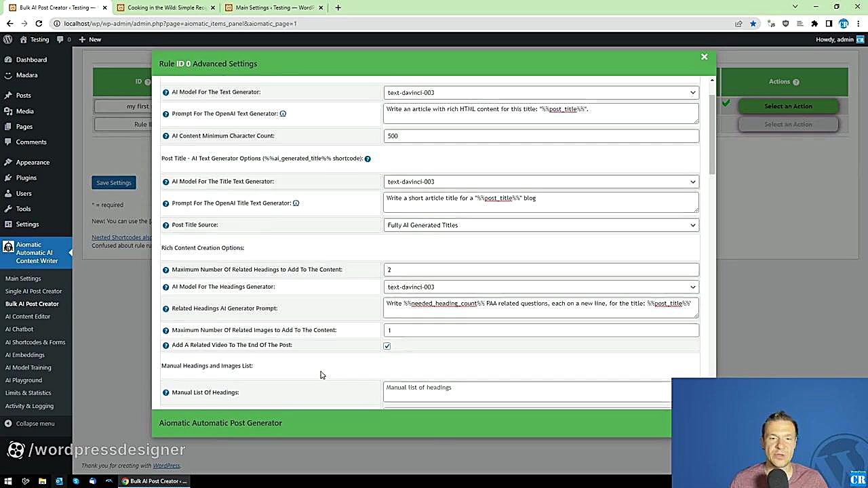Reload the page with browser refresh button
Screen dimensions: 868x488
[39, 24]
